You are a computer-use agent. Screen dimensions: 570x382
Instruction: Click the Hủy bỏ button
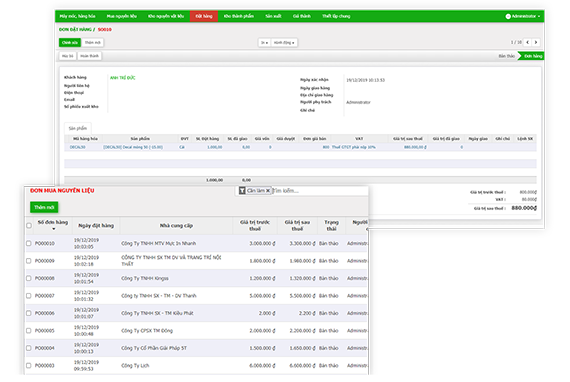68,56
